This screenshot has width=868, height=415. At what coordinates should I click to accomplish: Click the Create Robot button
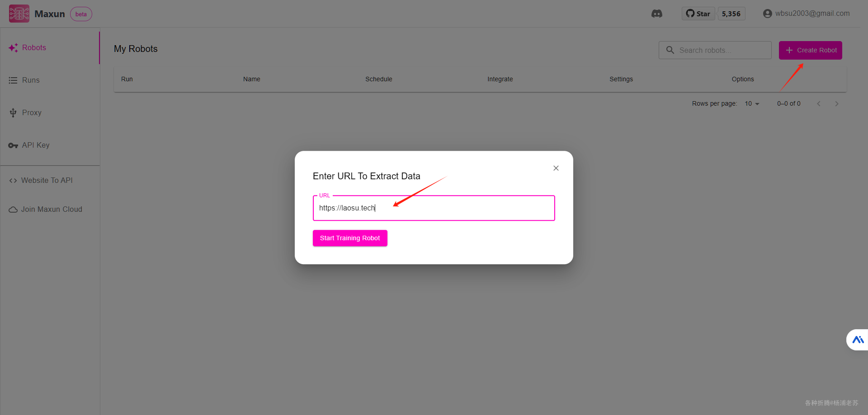(810, 50)
